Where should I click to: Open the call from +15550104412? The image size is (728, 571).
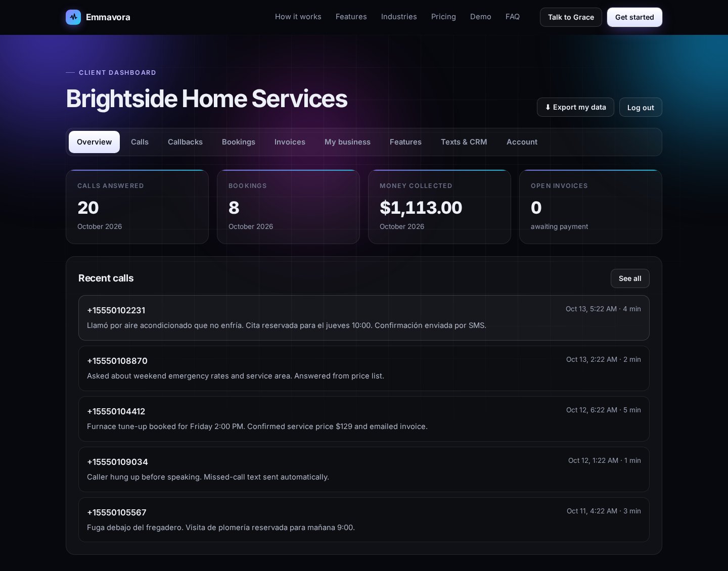click(x=364, y=419)
